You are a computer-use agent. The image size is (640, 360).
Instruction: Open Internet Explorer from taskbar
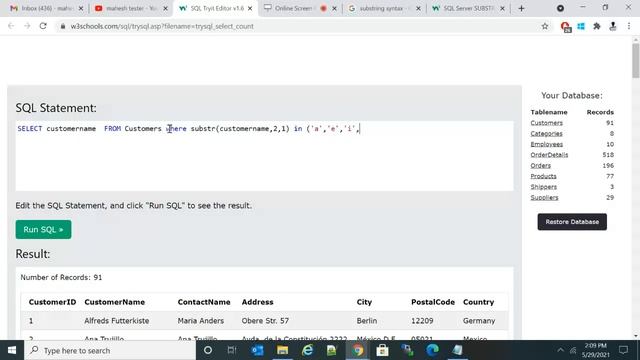coord(307,350)
